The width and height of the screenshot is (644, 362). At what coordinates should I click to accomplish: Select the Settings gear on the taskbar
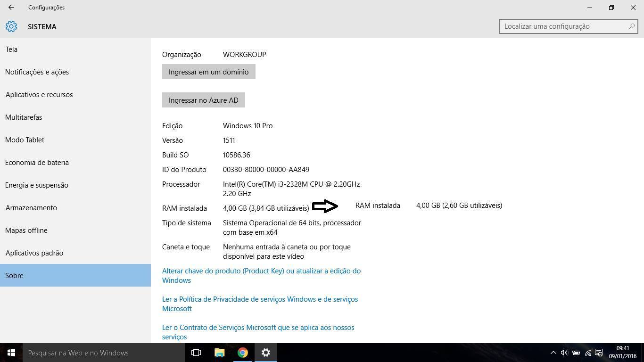(266, 353)
